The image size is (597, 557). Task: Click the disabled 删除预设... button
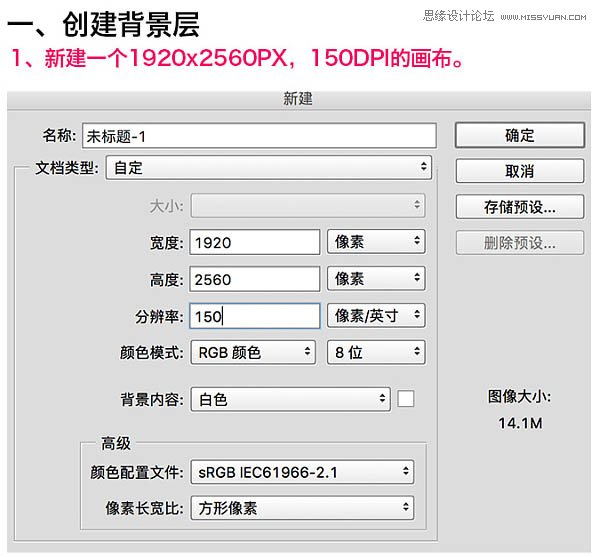coord(519,242)
